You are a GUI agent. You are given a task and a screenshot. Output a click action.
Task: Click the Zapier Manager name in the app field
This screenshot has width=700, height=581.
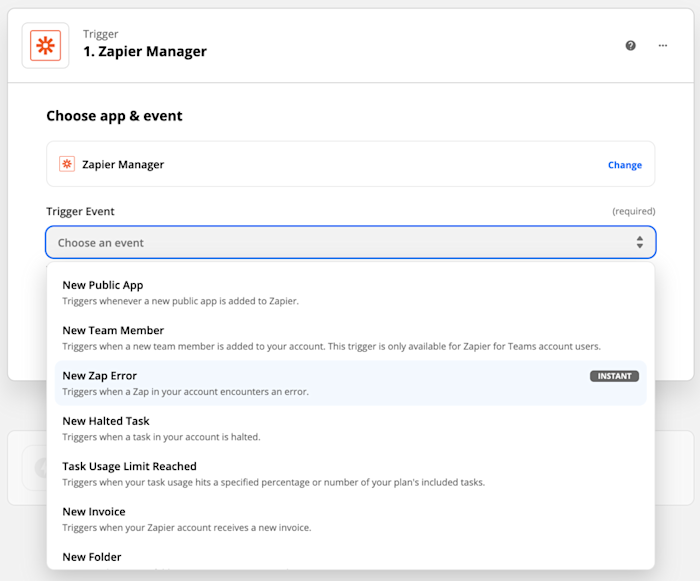123,165
